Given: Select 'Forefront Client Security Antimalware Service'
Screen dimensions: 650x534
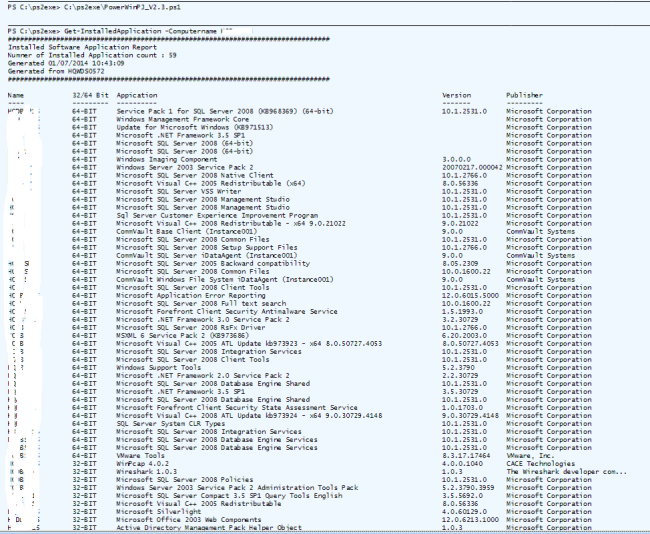Looking at the screenshot, I should click(x=247, y=311).
